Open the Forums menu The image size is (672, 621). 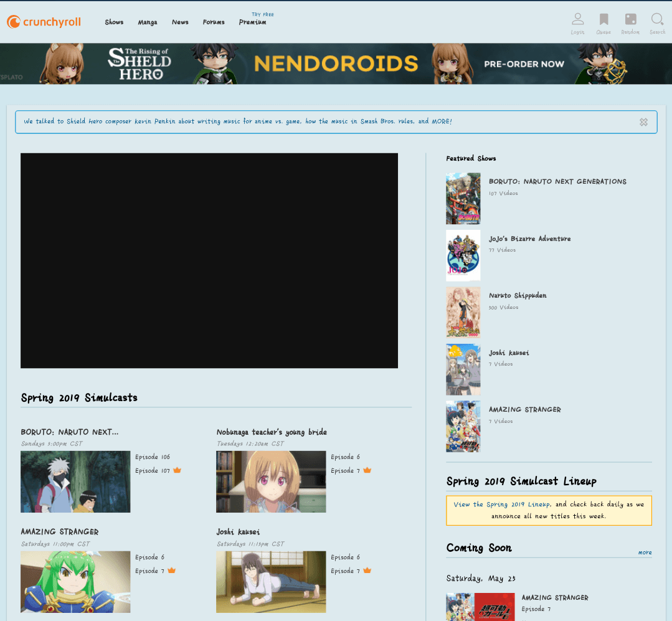pyautogui.click(x=214, y=22)
